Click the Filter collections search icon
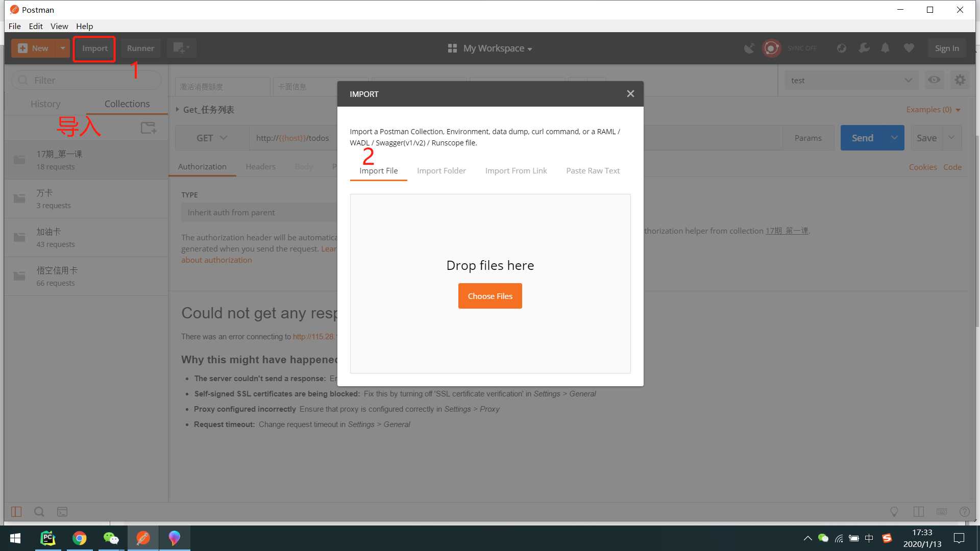 (x=22, y=80)
